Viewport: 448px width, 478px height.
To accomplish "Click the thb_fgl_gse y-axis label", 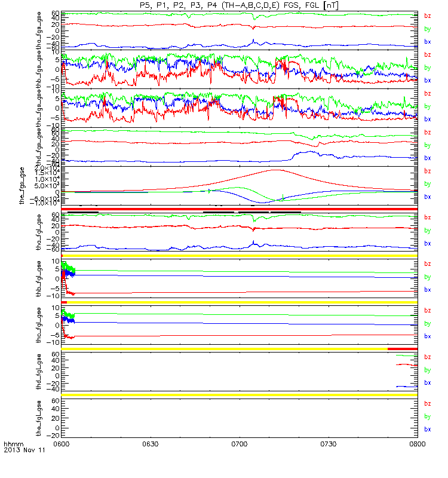I will (x=39, y=278).
